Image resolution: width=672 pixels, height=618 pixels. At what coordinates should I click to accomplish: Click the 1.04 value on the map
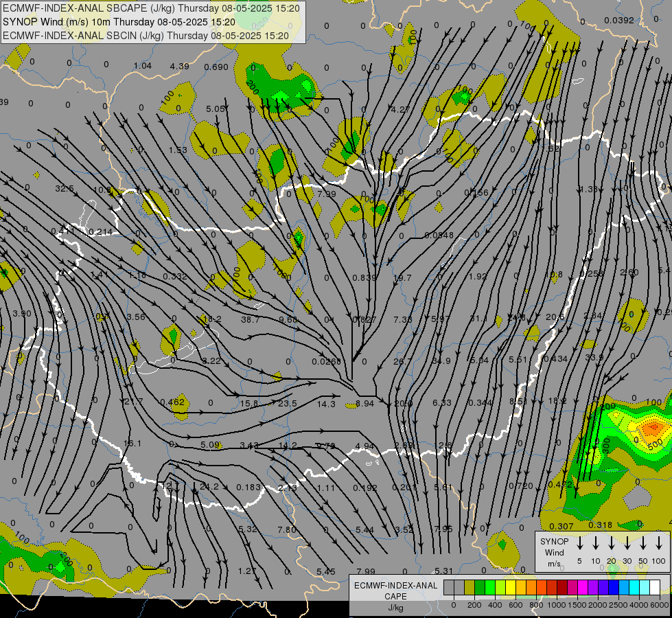(143, 66)
